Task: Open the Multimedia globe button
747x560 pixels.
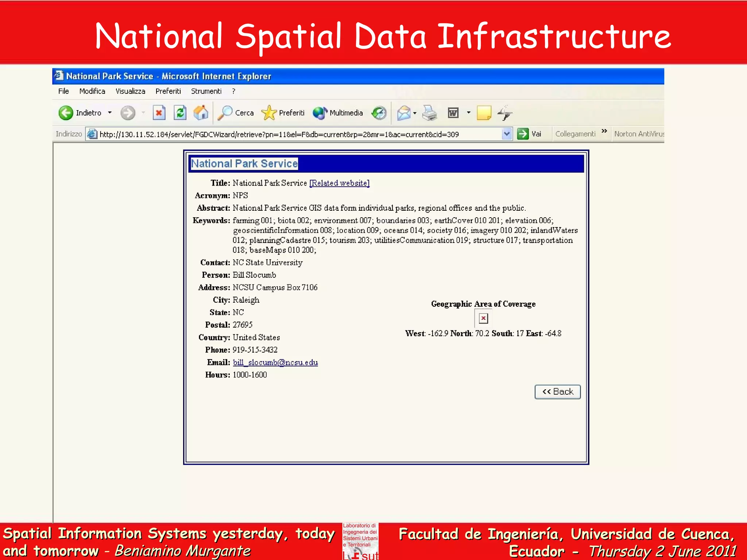Action: pos(338,113)
